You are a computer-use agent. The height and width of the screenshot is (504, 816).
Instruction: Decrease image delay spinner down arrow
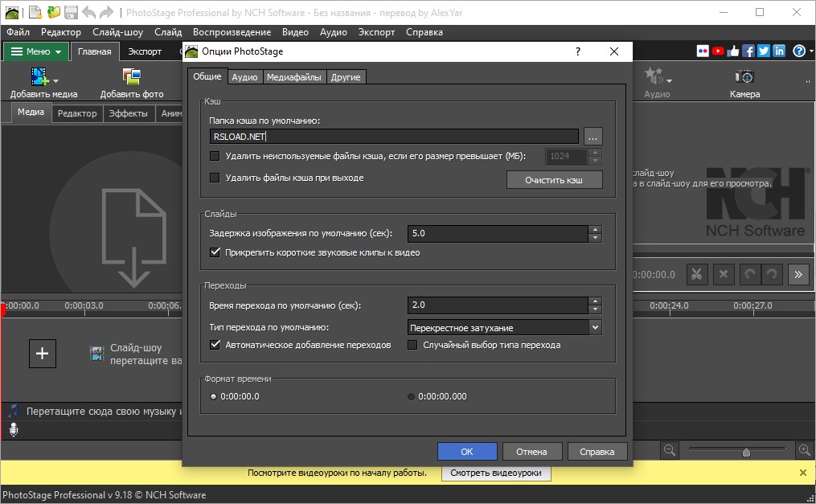point(596,238)
